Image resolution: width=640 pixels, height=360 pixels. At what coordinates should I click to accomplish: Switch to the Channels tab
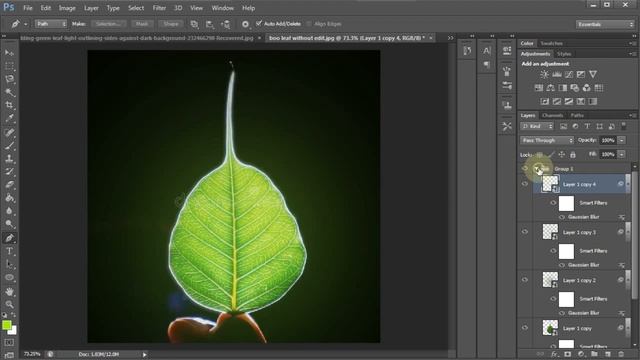click(x=553, y=116)
